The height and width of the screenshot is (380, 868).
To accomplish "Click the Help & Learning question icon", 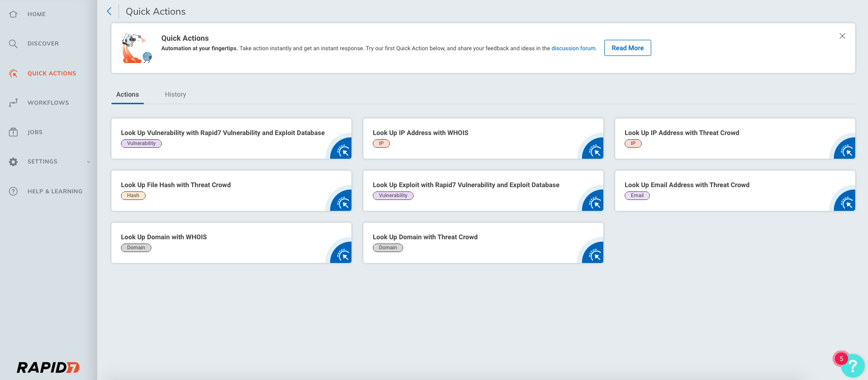I will pos(13,191).
